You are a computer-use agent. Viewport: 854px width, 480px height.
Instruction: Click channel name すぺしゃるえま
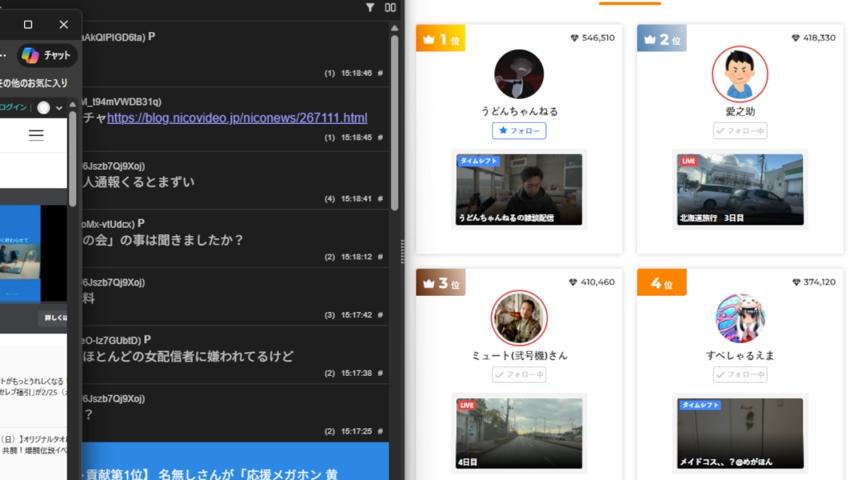click(x=740, y=355)
